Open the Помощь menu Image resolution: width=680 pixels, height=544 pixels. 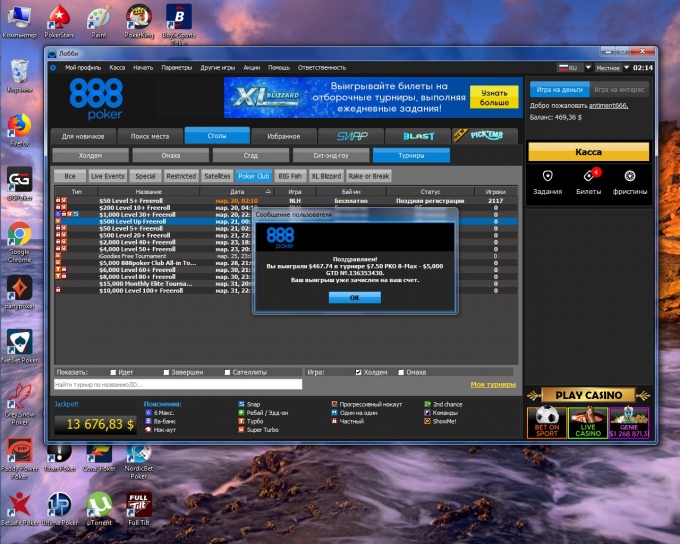[279, 68]
